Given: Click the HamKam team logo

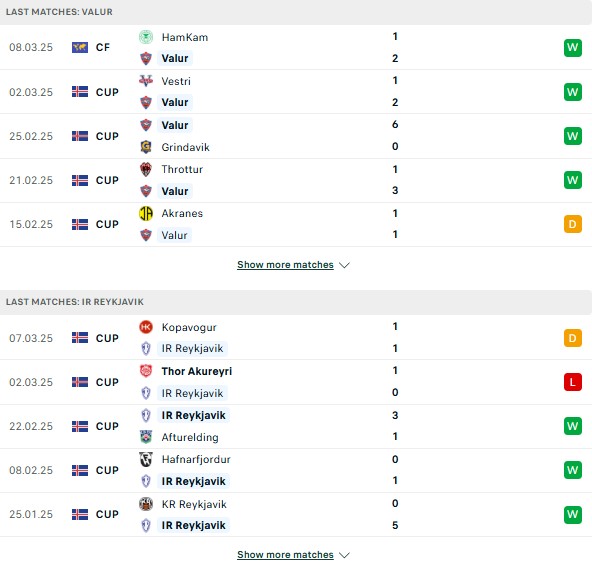Looking at the screenshot, I should coord(146,37).
